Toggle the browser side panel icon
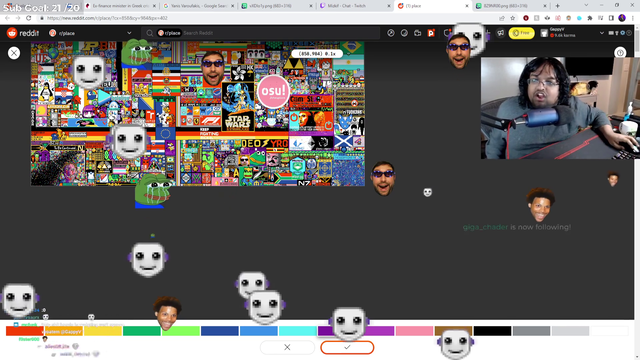The image size is (640, 360). [611, 18]
